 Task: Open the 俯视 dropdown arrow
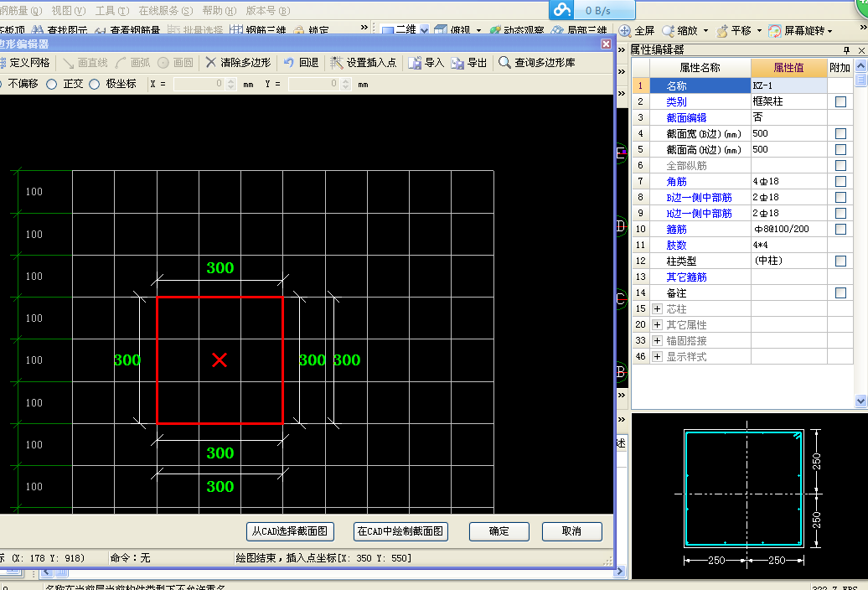479,31
